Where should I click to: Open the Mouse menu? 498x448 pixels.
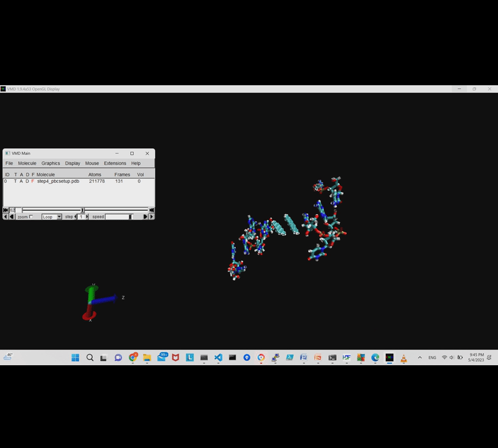pos(92,163)
